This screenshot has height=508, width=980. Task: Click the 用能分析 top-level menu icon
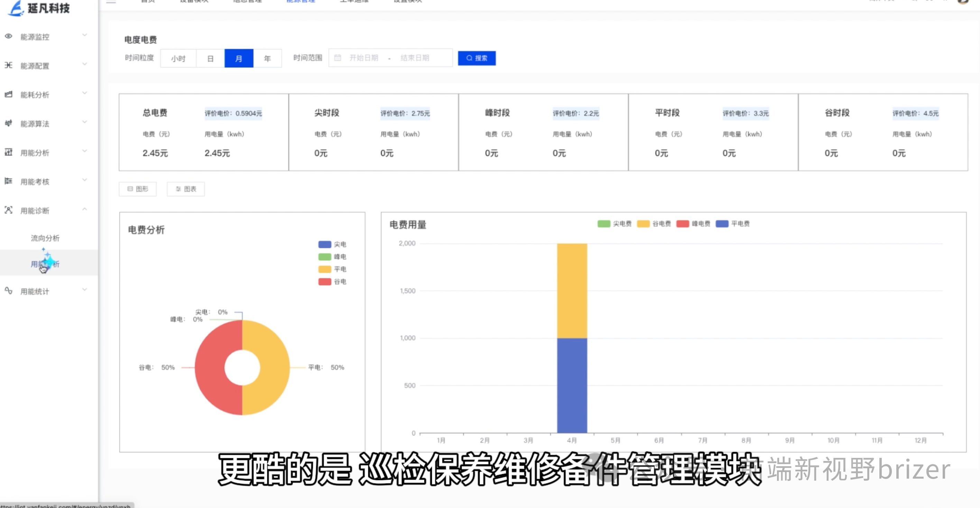click(8, 152)
